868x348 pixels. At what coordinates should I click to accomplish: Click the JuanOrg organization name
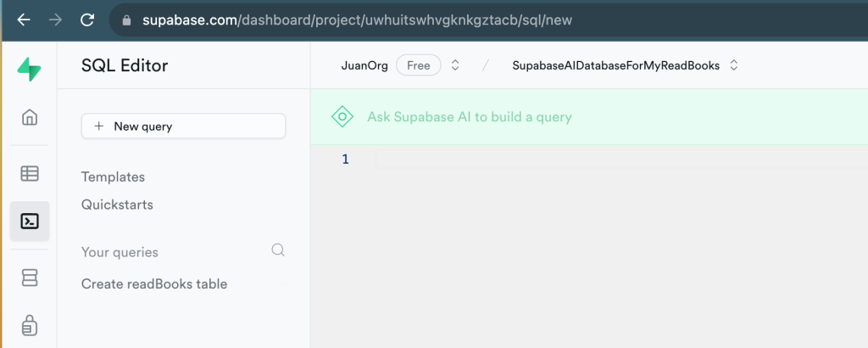tap(364, 65)
